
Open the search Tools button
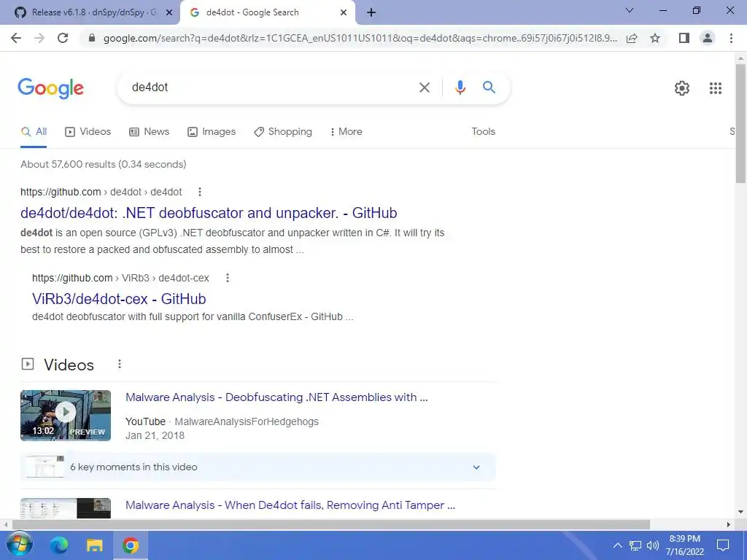483,132
